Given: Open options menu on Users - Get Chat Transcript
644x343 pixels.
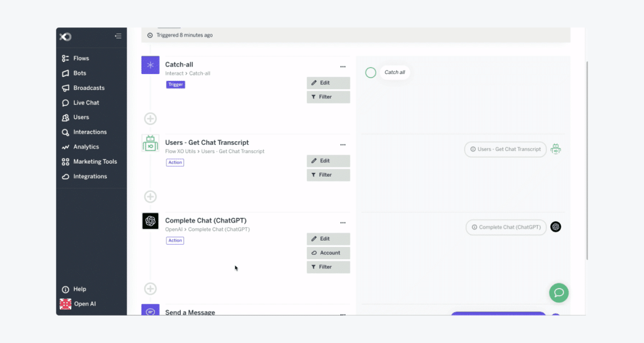Looking at the screenshot, I should pyautogui.click(x=343, y=144).
